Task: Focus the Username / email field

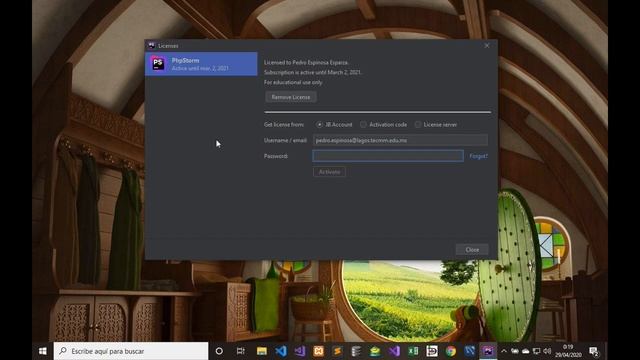Action: (400, 140)
